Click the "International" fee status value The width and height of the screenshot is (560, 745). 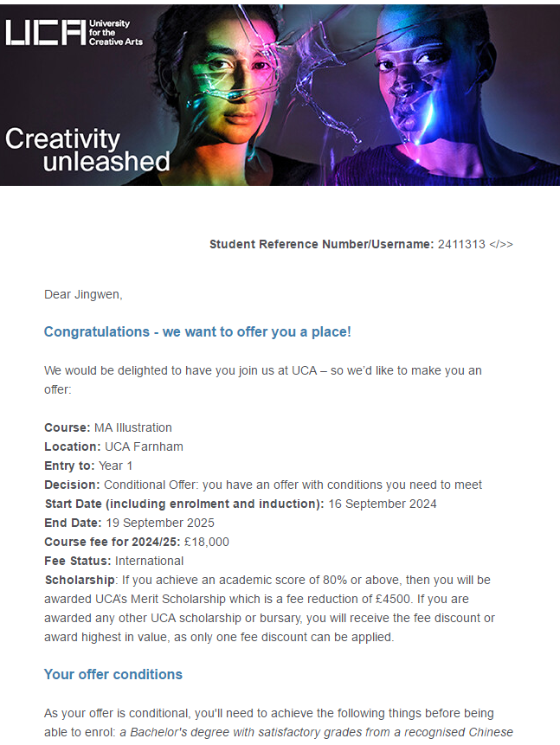point(149,561)
